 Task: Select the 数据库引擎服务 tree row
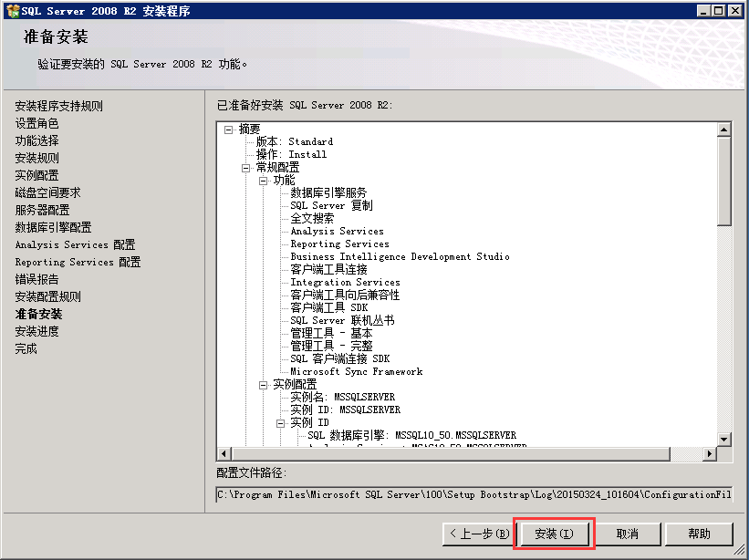click(328, 192)
